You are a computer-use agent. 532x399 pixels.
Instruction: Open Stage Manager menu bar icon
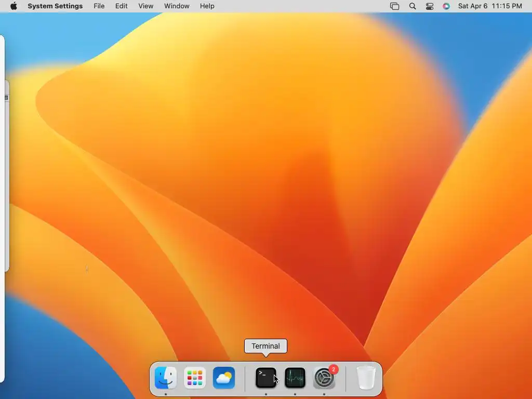pos(395,6)
